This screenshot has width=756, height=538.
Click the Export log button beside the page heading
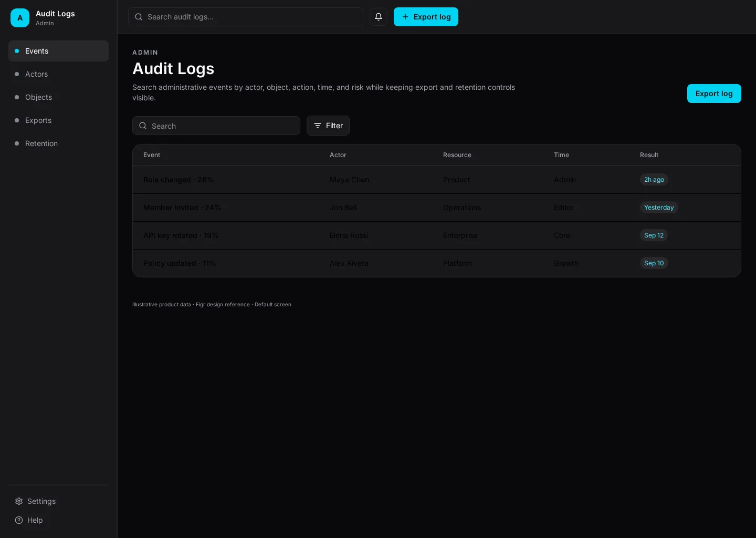(714, 94)
